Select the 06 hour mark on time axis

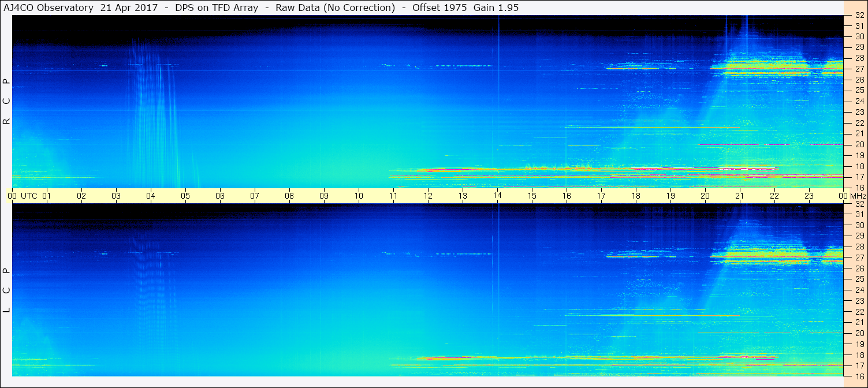[x=220, y=196]
